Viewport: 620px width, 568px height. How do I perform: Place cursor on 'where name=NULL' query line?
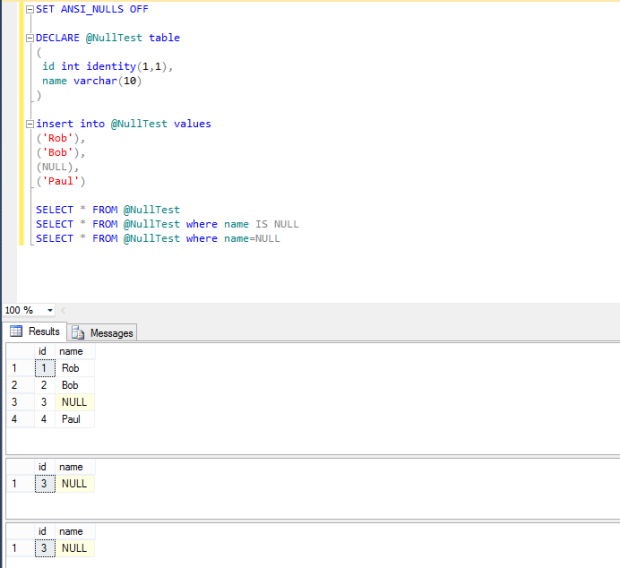tap(232, 239)
